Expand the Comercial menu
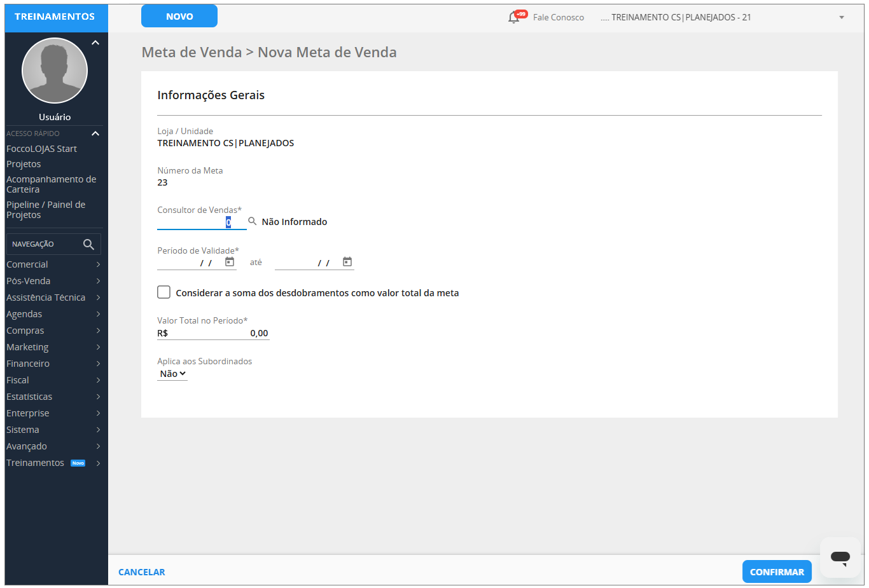 click(x=53, y=264)
